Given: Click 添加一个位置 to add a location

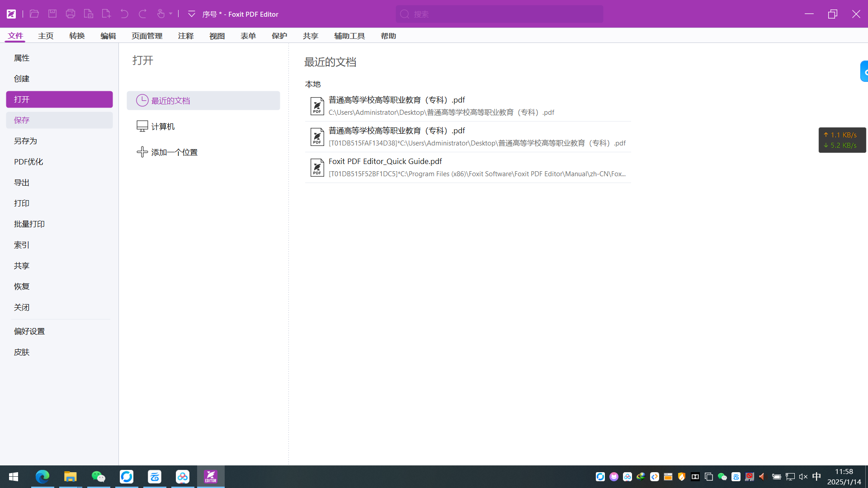Looking at the screenshot, I should pyautogui.click(x=203, y=152).
